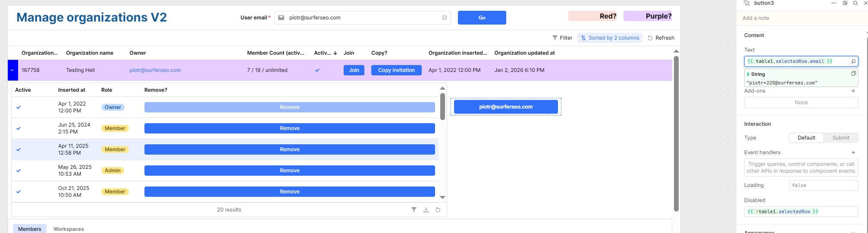Screen dimensions: 868x233
Task: Select the Members tab
Action: 30,229
